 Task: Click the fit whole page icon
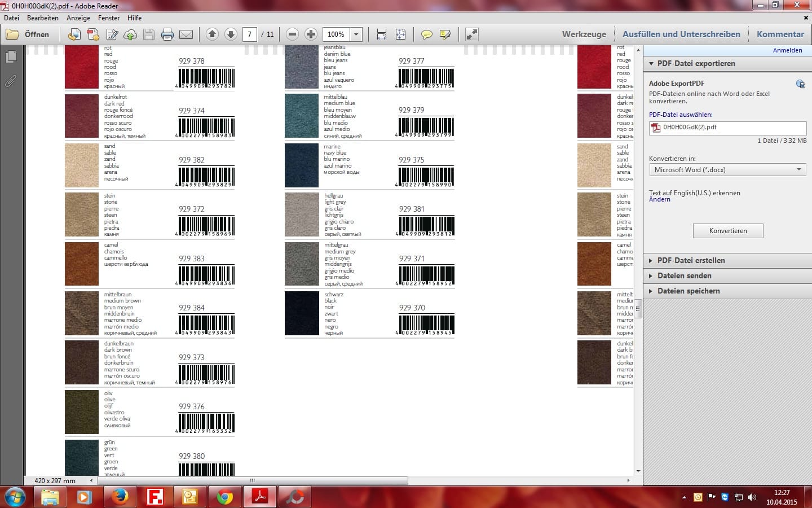tap(400, 34)
